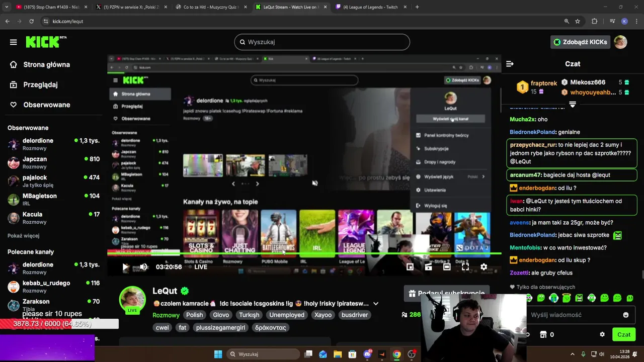
Task: Open Chrome tab search dropdown arrow
Action: click(x=7, y=7)
